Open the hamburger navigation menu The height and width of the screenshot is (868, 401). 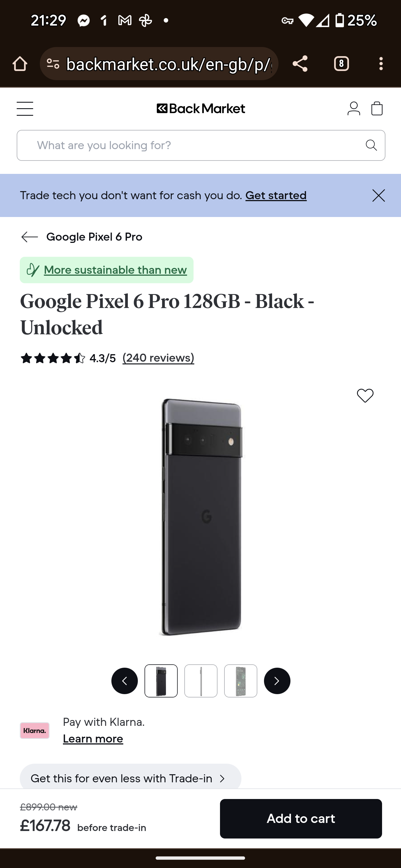[25, 108]
